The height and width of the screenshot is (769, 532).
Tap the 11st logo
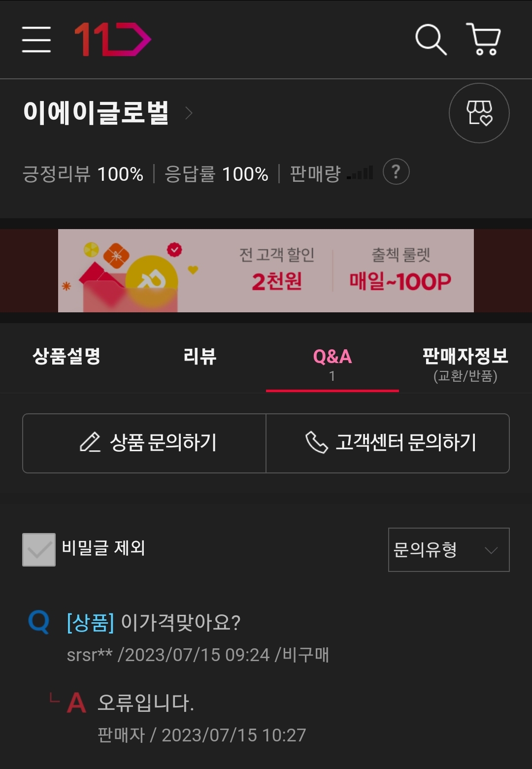tap(112, 39)
